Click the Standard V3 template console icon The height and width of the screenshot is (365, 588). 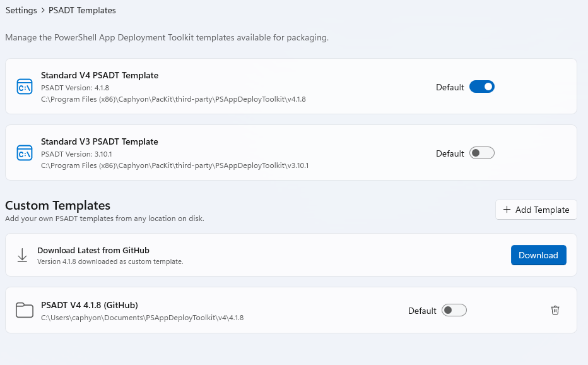tap(25, 153)
